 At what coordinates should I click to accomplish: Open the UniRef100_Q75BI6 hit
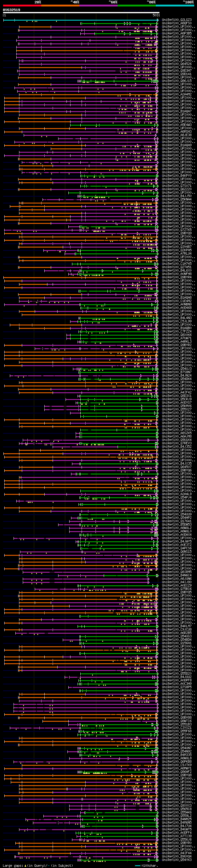[x=176, y=589]
